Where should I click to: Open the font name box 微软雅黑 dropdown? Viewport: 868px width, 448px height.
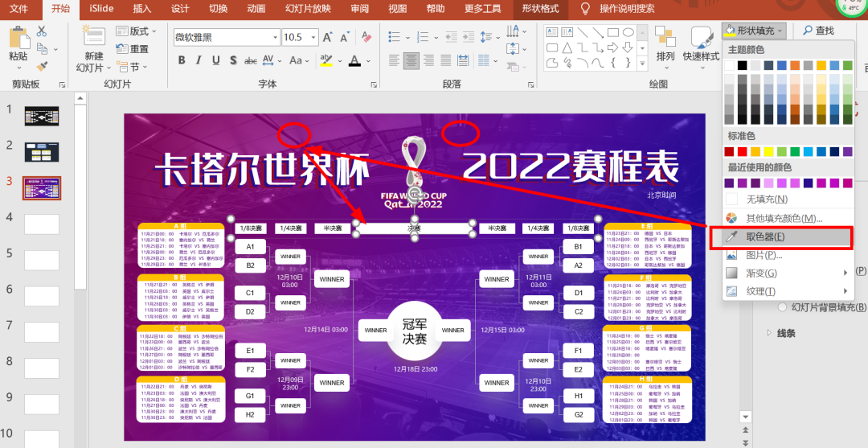pyautogui.click(x=275, y=37)
